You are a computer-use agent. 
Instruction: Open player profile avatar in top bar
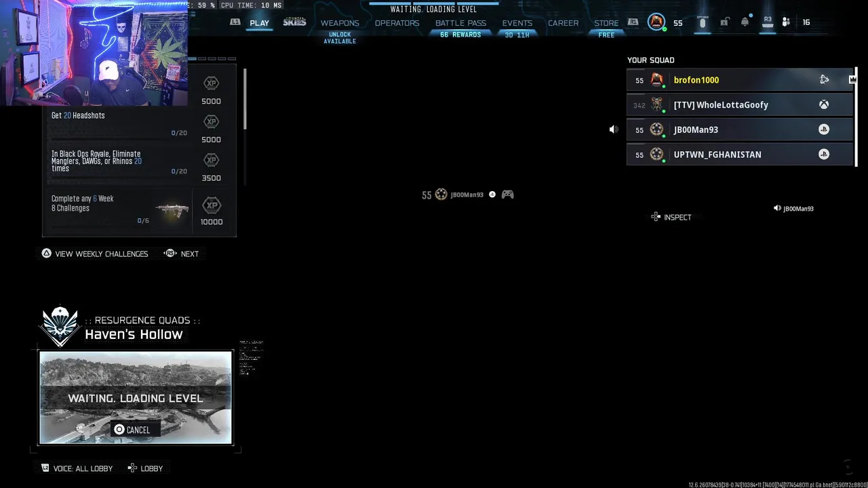pyautogui.click(x=656, y=22)
